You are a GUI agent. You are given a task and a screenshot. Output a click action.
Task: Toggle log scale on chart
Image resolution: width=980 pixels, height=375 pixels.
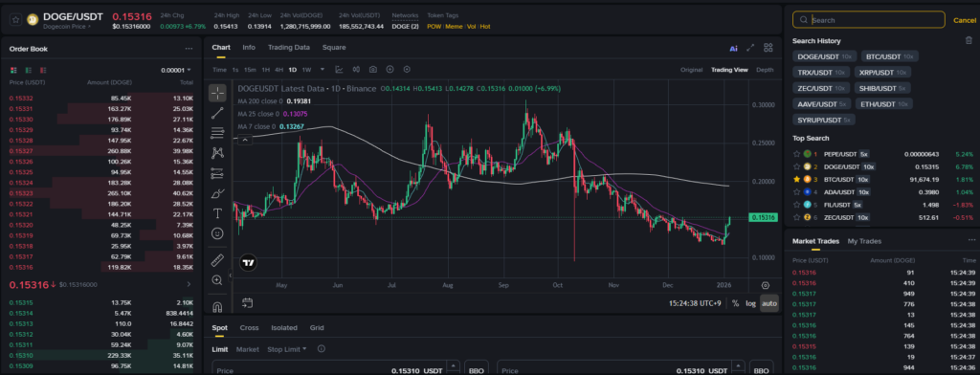750,303
